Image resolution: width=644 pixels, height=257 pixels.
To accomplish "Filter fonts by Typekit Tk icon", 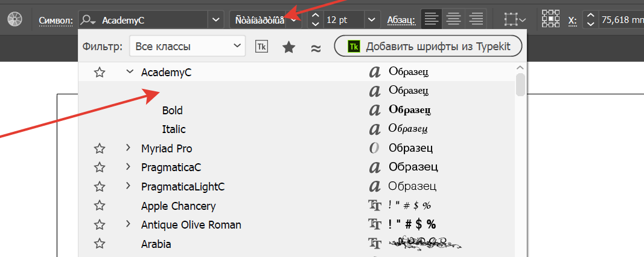I will (x=261, y=47).
